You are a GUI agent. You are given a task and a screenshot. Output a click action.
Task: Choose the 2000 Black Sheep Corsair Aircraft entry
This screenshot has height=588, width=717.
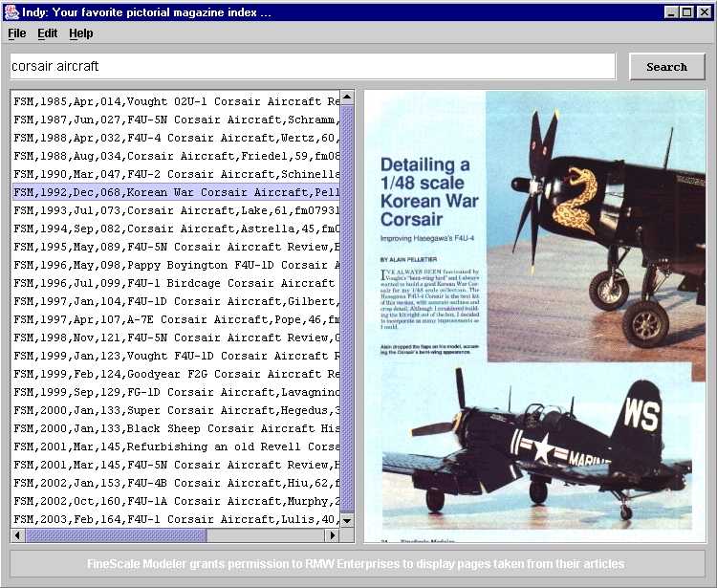click(176, 428)
